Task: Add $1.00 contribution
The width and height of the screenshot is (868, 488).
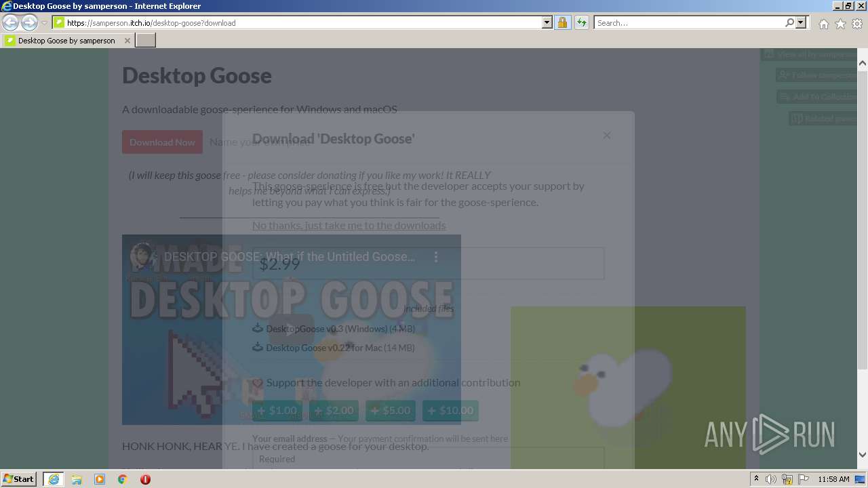Action: click(x=277, y=411)
